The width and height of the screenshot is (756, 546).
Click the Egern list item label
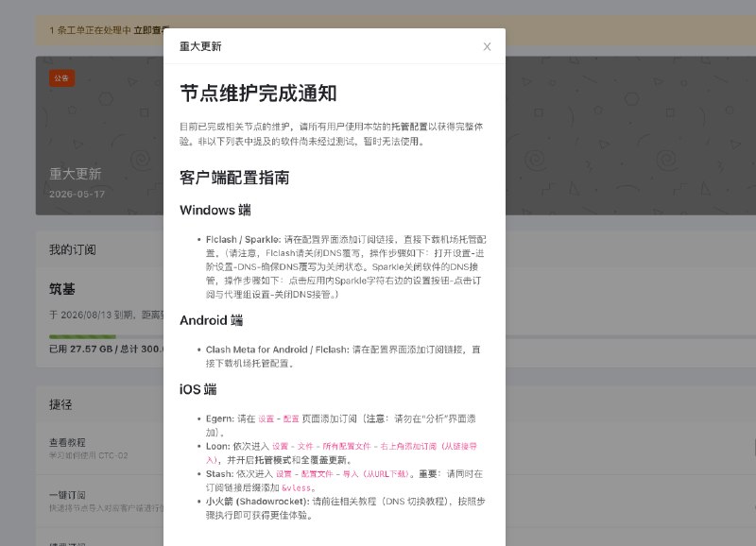click(220, 418)
